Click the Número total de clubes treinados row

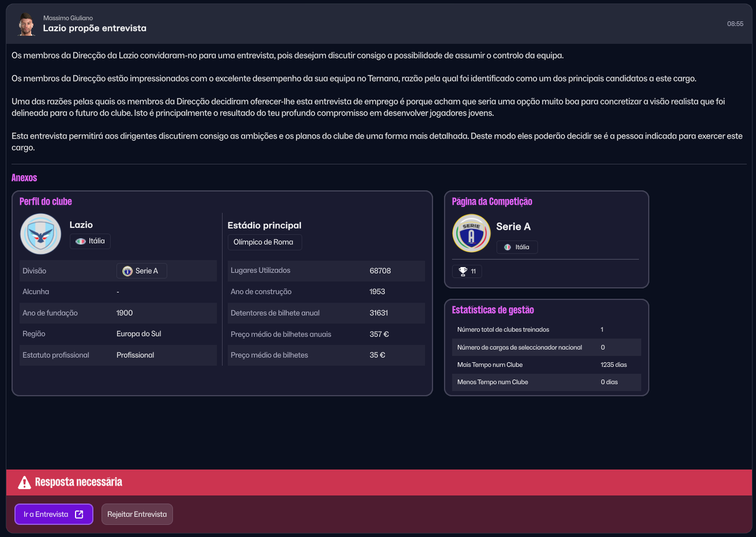coord(546,330)
